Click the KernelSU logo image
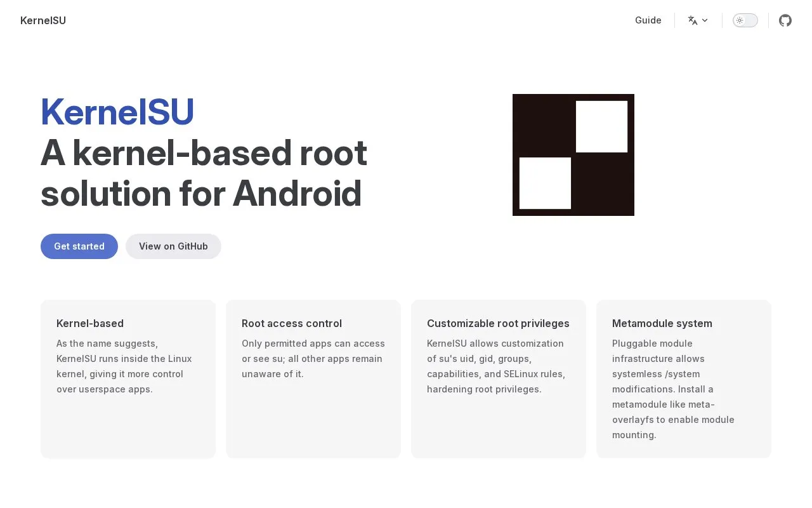Screen dimensions: 812x508 [x=573, y=155]
